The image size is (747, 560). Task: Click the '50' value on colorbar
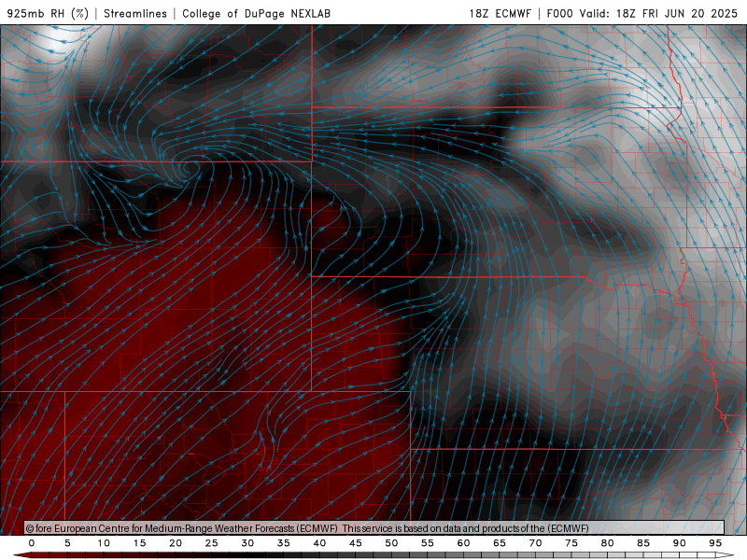pyautogui.click(x=391, y=543)
